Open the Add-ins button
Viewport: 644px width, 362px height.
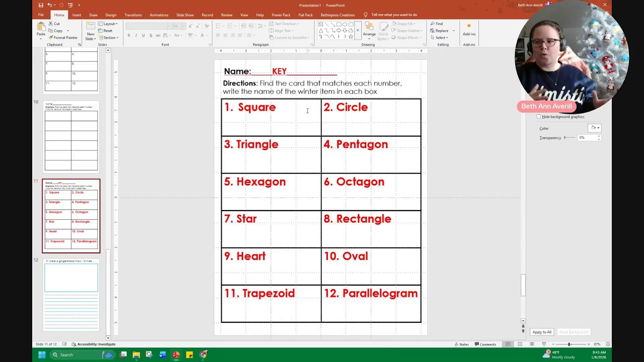click(x=469, y=30)
